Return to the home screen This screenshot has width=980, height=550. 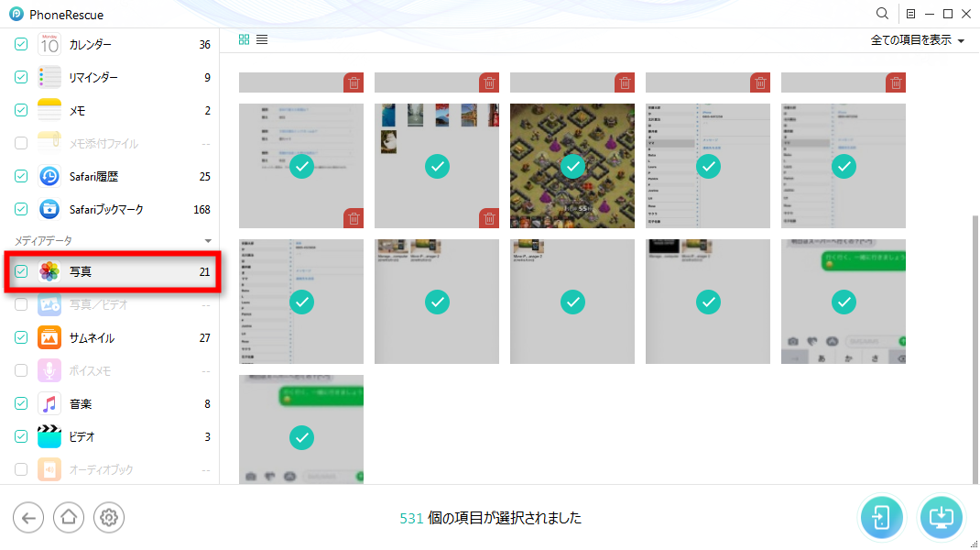click(x=69, y=518)
